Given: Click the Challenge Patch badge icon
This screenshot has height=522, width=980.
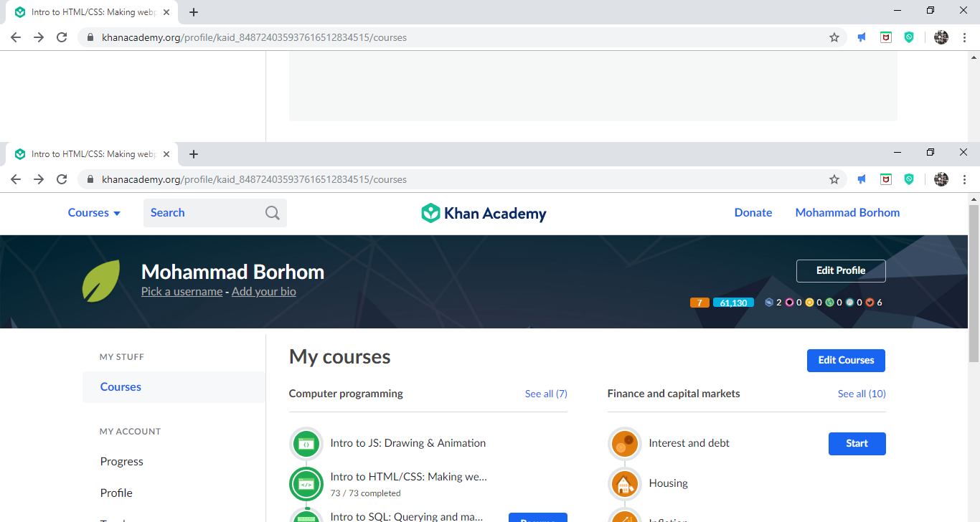Looking at the screenshot, I should 769,303.
